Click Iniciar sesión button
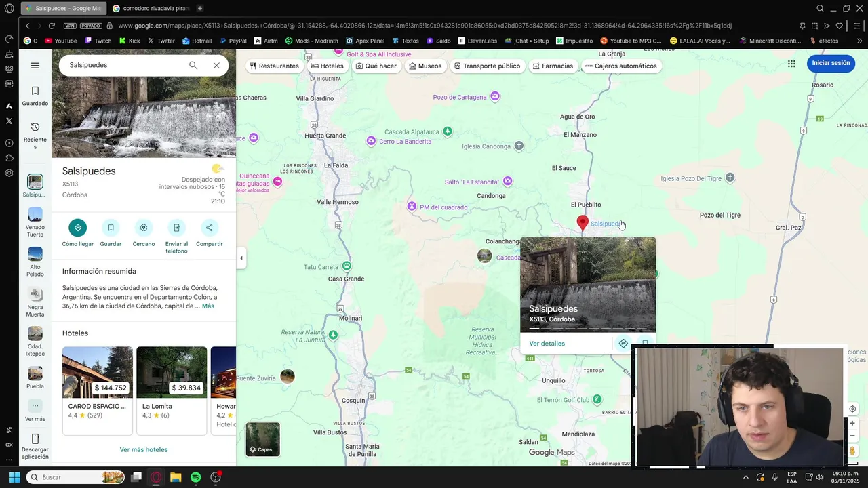868x488 pixels. (x=831, y=63)
